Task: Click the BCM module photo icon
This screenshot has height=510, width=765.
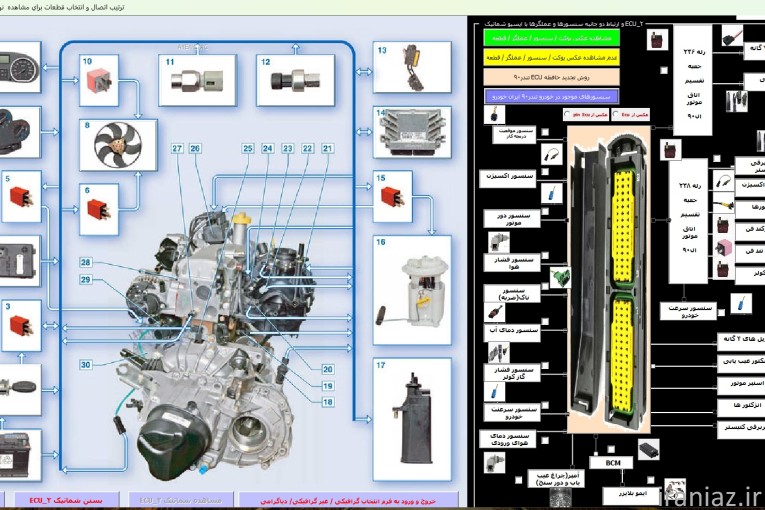Action: [648, 448]
